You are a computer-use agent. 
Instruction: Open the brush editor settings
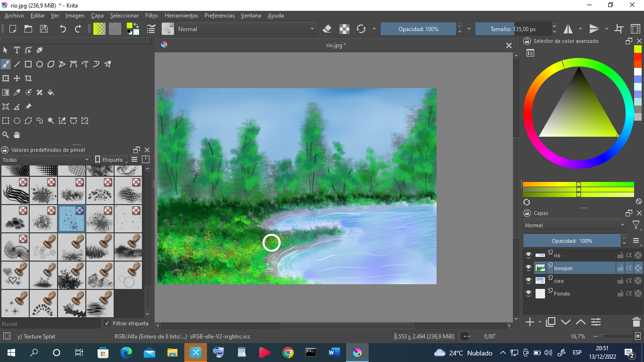151,29
